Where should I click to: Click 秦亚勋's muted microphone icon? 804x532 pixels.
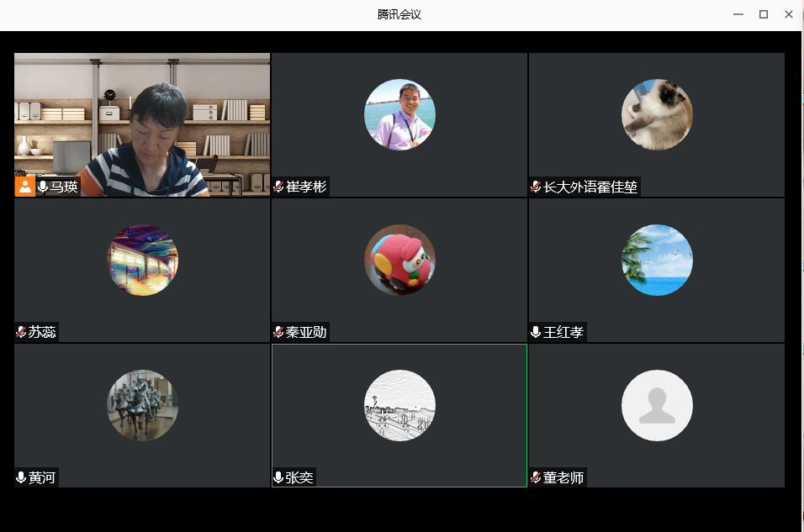[278, 332]
